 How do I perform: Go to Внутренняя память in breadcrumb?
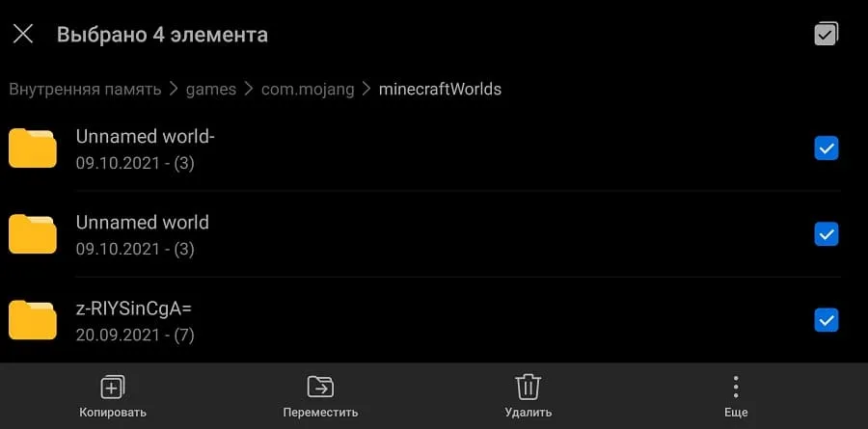85,89
